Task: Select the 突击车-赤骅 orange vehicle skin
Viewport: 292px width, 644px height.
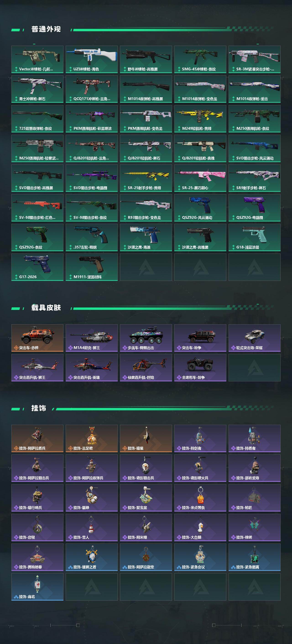Action: tap(37, 338)
